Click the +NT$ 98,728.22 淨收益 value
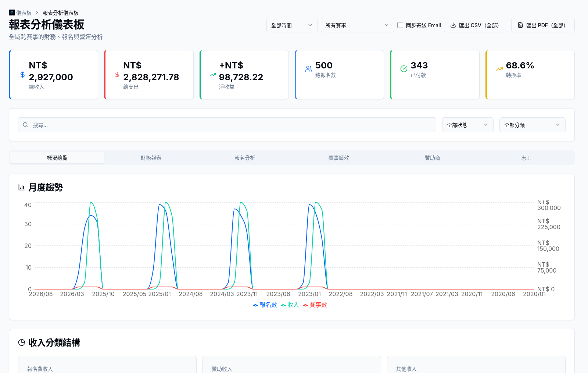The width and height of the screenshot is (588, 373). 241,71
